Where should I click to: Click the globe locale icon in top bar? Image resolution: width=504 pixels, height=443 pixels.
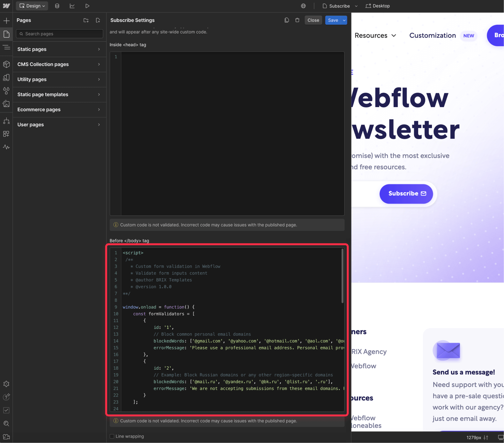[303, 6]
